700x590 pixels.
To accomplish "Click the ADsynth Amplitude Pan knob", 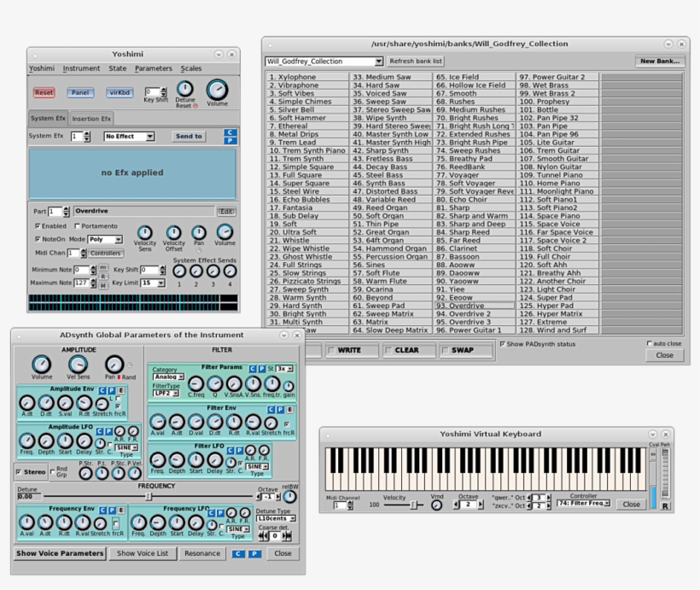I will (114, 365).
